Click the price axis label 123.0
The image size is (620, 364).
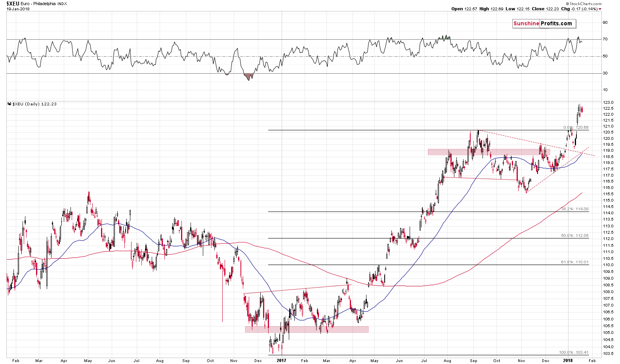[x=608, y=103]
